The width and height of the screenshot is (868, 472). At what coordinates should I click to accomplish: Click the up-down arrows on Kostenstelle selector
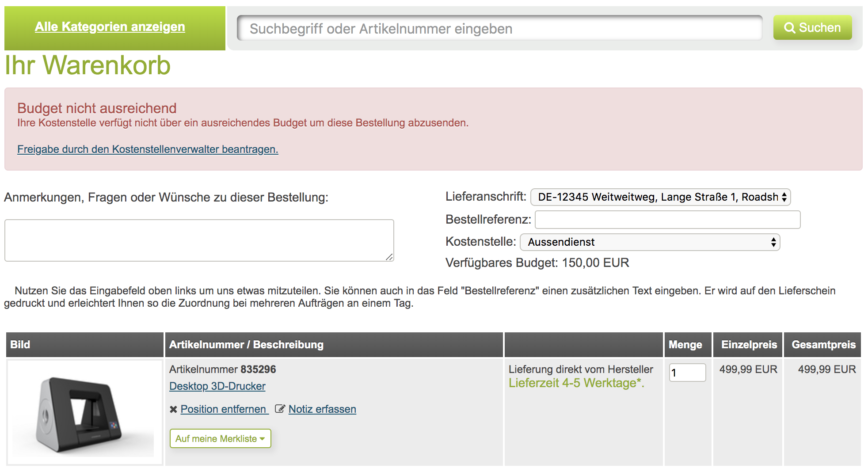(773, 242)
